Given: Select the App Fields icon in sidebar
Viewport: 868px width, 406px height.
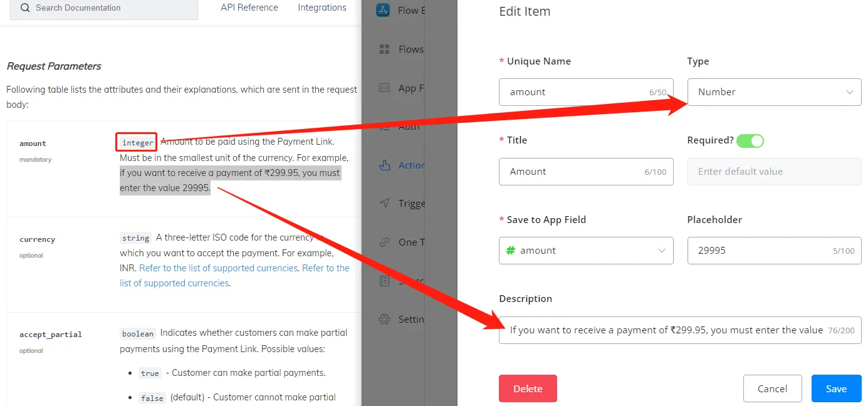Looking at the screenshot, I should point(385,88).
